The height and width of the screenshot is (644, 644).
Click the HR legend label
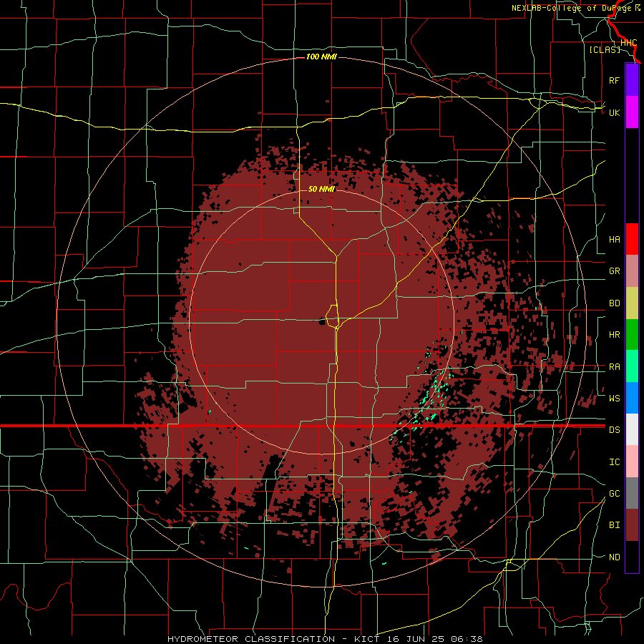coord(614,335)
